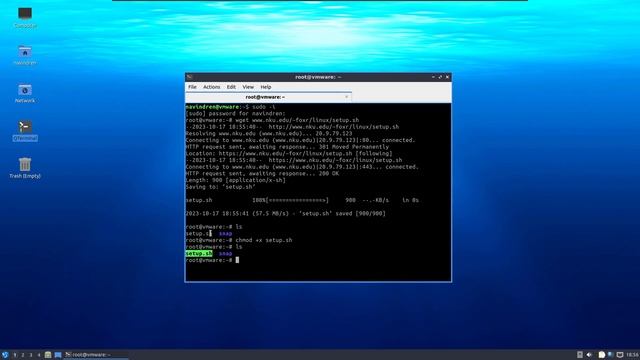Open the volume control tray icon
640x360 pixels.
pyautogui.click(x=589, y=355)
